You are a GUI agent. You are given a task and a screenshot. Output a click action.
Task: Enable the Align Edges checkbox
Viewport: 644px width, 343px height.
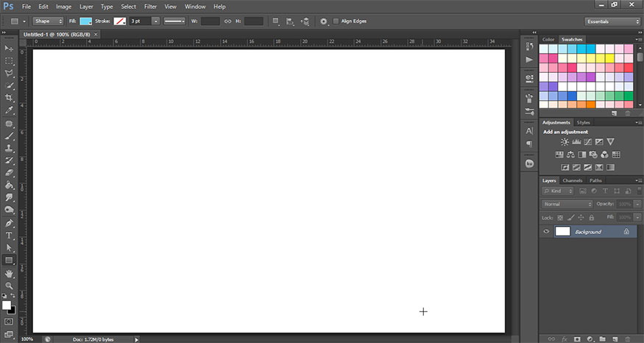336,21
